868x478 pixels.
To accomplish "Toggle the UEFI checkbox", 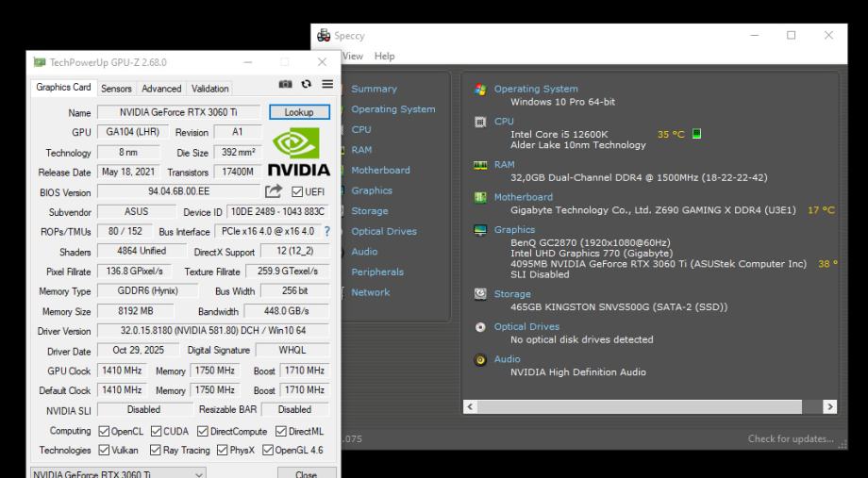I will point(297,192).
